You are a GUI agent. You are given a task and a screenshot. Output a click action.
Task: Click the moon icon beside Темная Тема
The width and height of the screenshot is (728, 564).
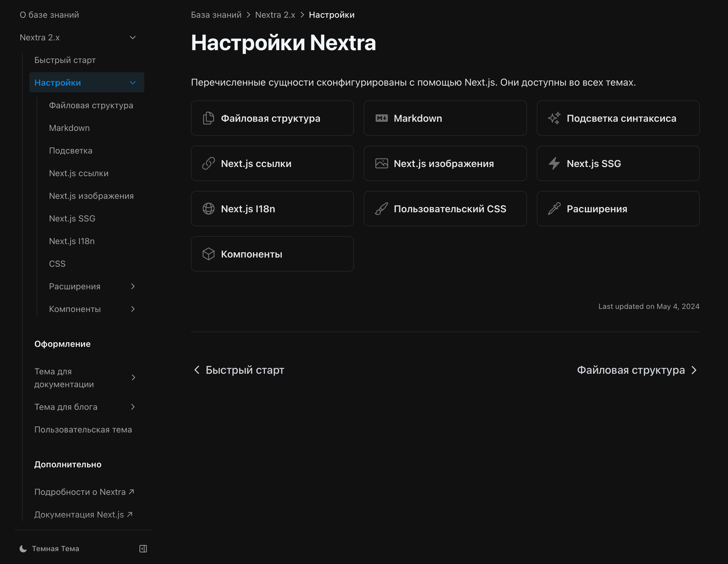click(x=23, y=549)
